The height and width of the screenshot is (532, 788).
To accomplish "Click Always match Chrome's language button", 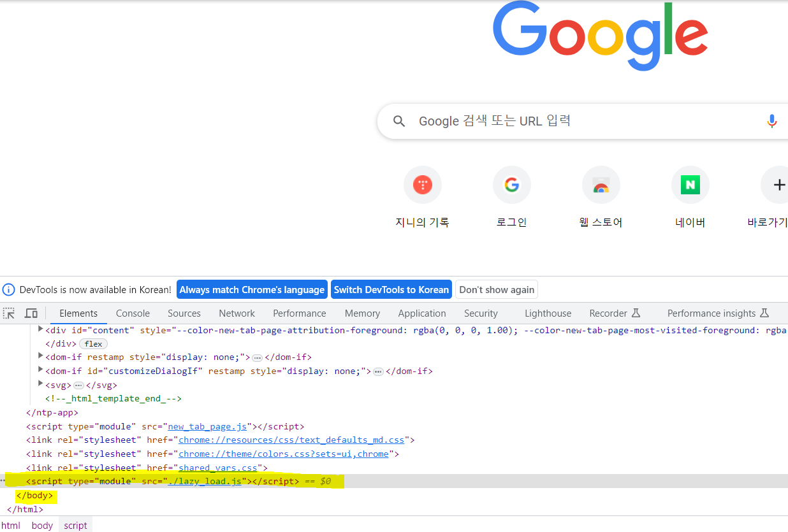I will (252, 289).
